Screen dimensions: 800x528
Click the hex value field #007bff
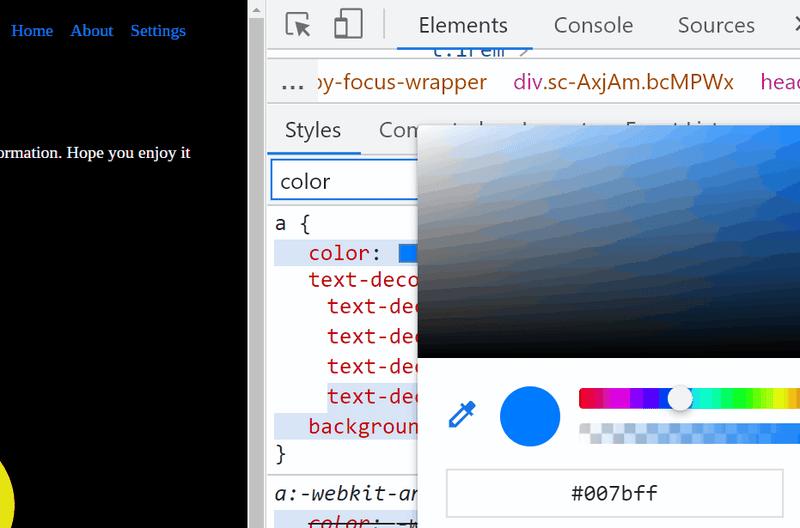[x=614, y=493]
